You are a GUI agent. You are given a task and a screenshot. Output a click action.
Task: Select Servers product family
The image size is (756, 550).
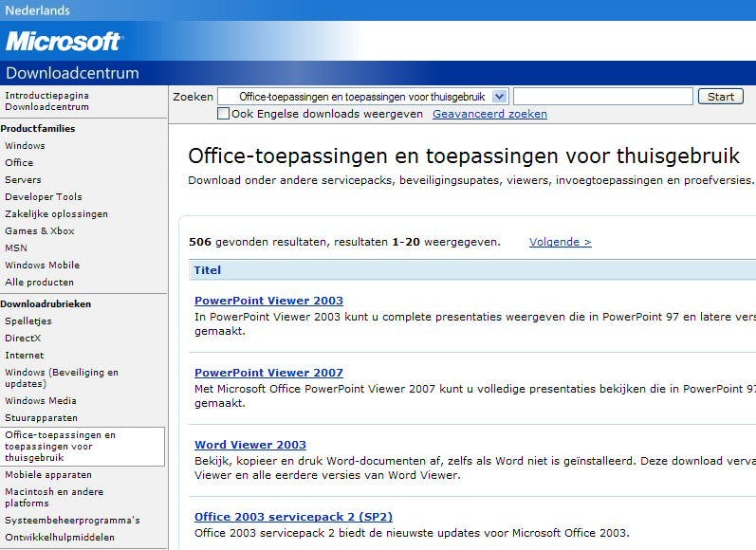coord(23,180)
